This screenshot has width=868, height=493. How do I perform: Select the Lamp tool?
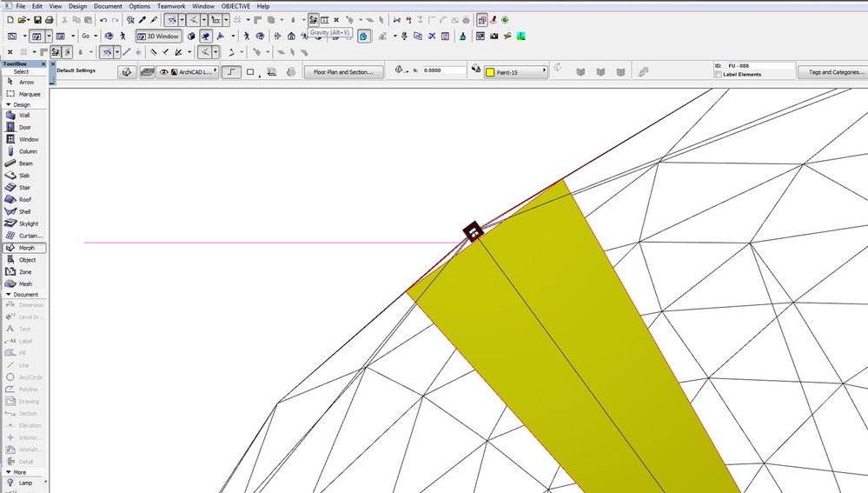[x=24, y=483]
